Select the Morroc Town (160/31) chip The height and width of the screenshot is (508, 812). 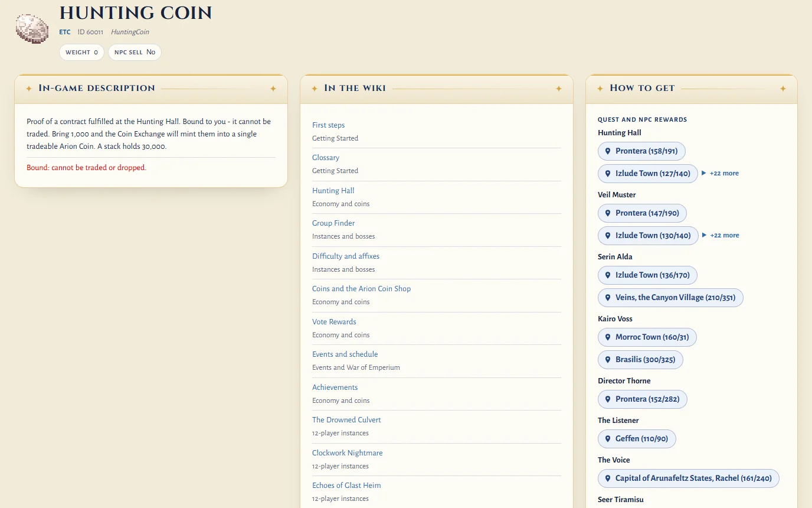647,337
